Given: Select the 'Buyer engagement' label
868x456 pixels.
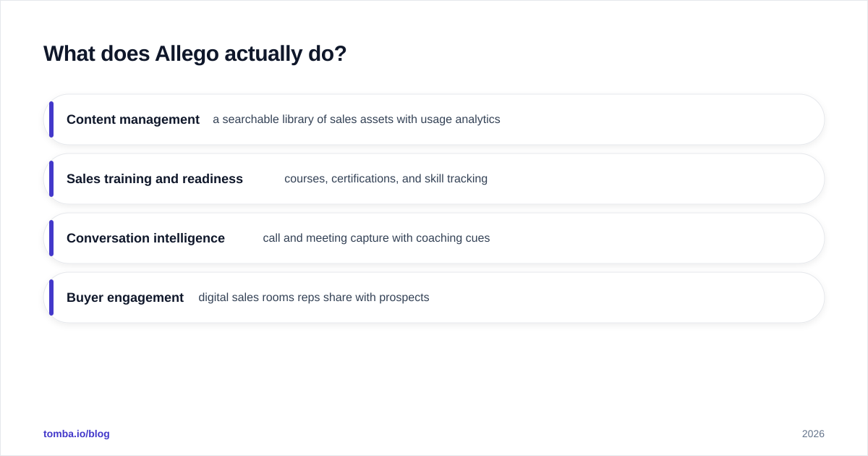Looking at the screenshot, I should tap(125, 297).
